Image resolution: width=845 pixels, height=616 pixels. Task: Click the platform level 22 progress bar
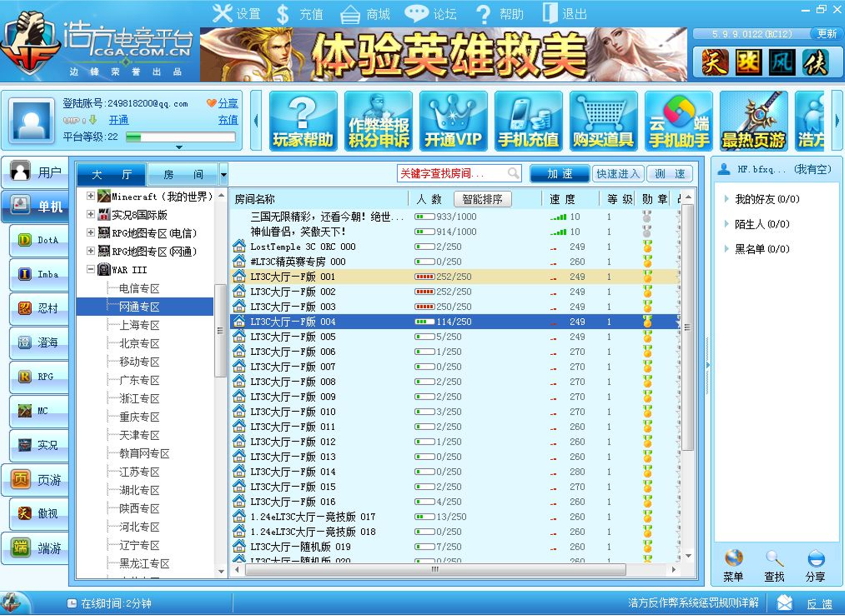[x=180, y=137]
